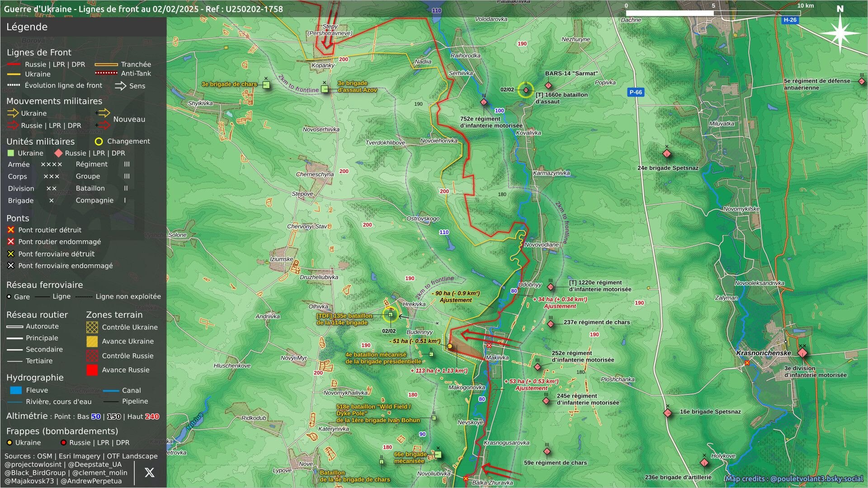Click the Contrôle Russie red hatched swatch
This screenshot has height=488, width=868.
[92, 356]
